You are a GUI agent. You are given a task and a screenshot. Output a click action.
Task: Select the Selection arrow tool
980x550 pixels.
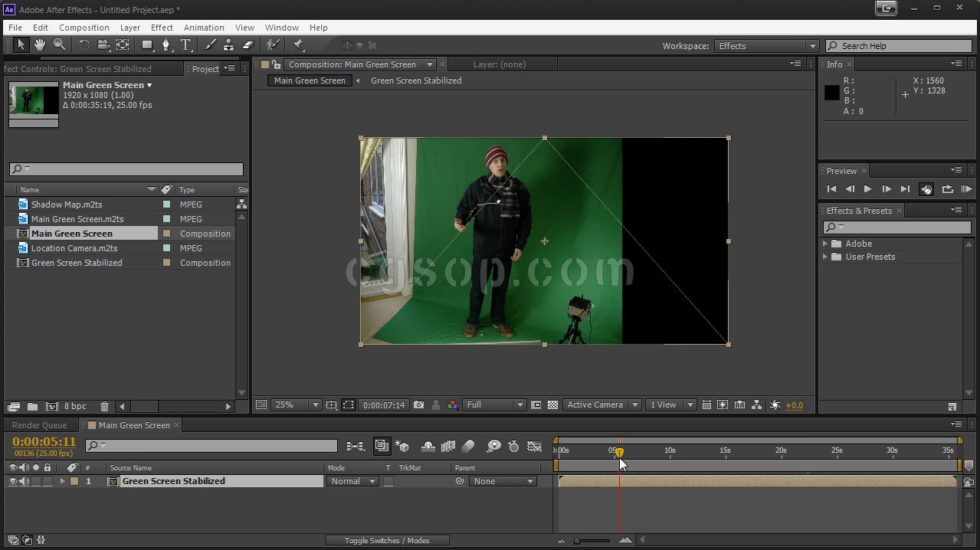(21, 45)
